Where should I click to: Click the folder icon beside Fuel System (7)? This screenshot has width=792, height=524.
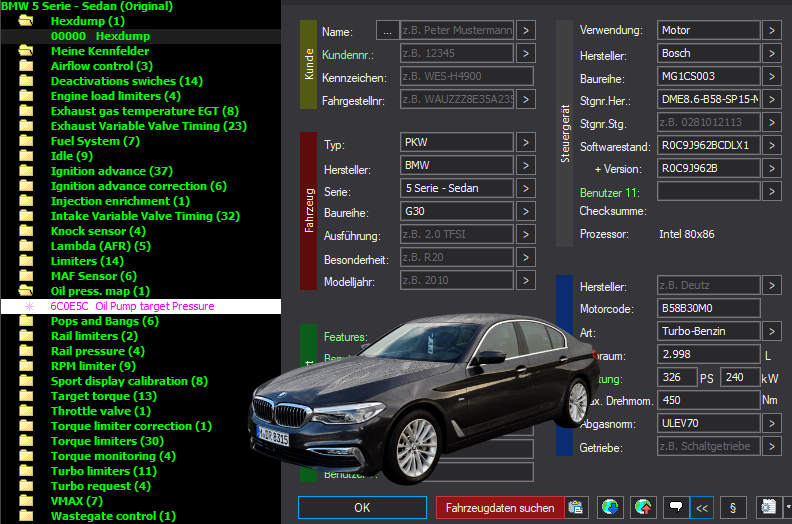(x=26, y=140)
